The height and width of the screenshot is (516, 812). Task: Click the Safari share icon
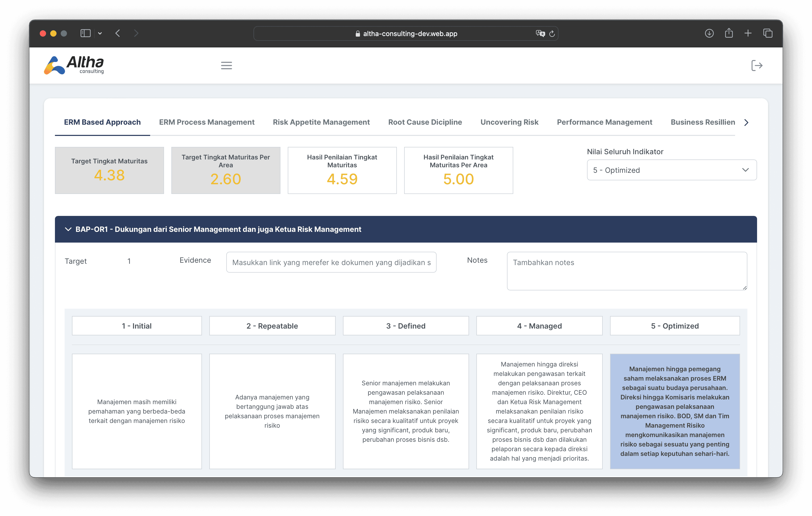729,33
